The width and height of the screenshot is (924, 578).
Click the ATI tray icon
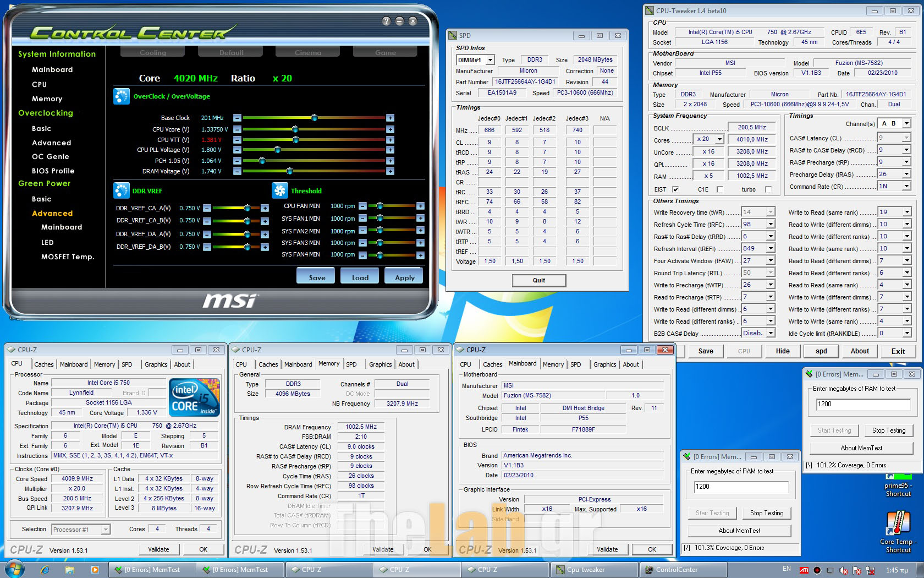(x=804, y=570)
